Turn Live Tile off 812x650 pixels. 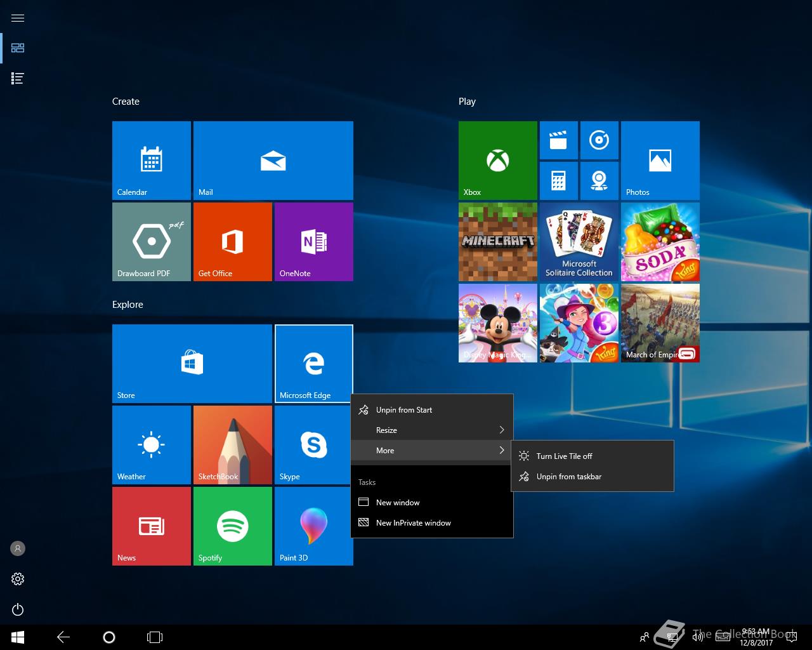point(593,456)
